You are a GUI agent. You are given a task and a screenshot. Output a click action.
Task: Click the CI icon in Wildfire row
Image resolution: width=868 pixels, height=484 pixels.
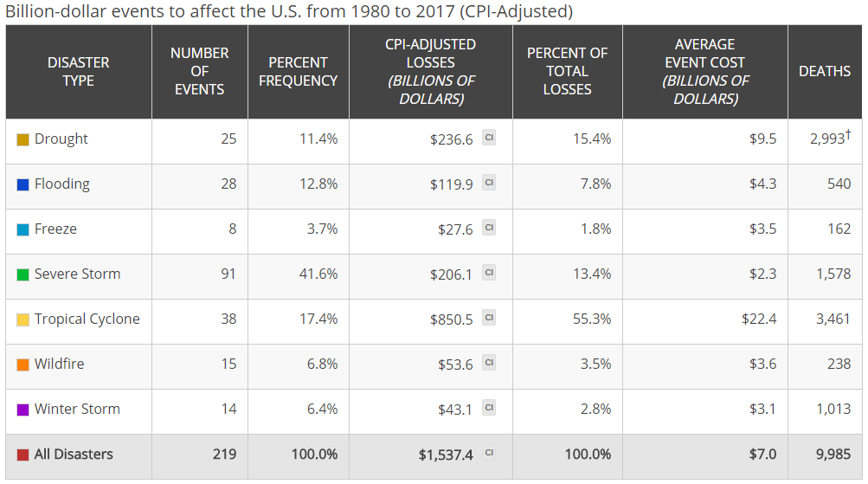[x=489, y=363]
